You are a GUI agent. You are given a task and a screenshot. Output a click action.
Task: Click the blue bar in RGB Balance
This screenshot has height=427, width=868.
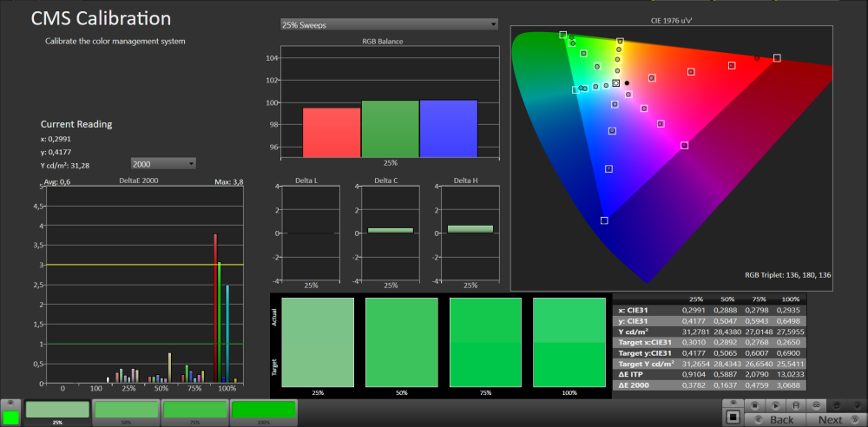pyautogui.click(x=449, y=128)
